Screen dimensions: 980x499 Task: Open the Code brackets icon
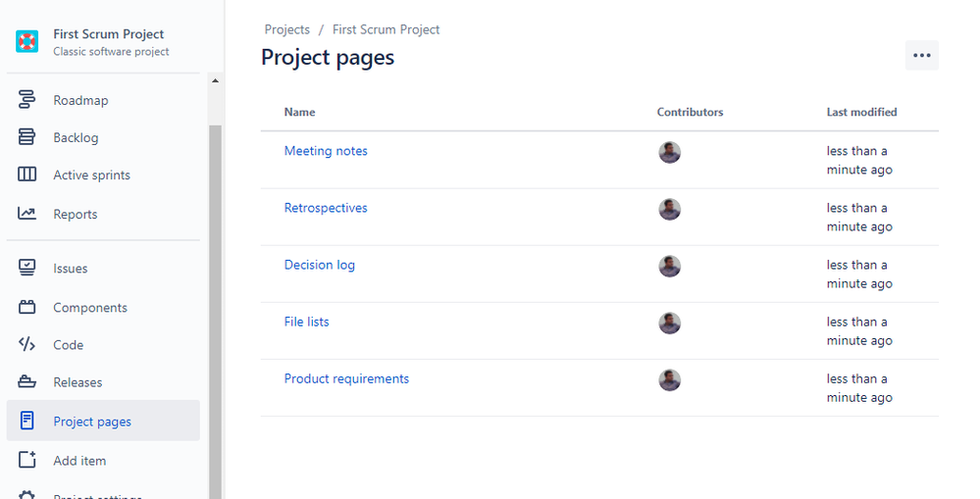coord(26,344)
